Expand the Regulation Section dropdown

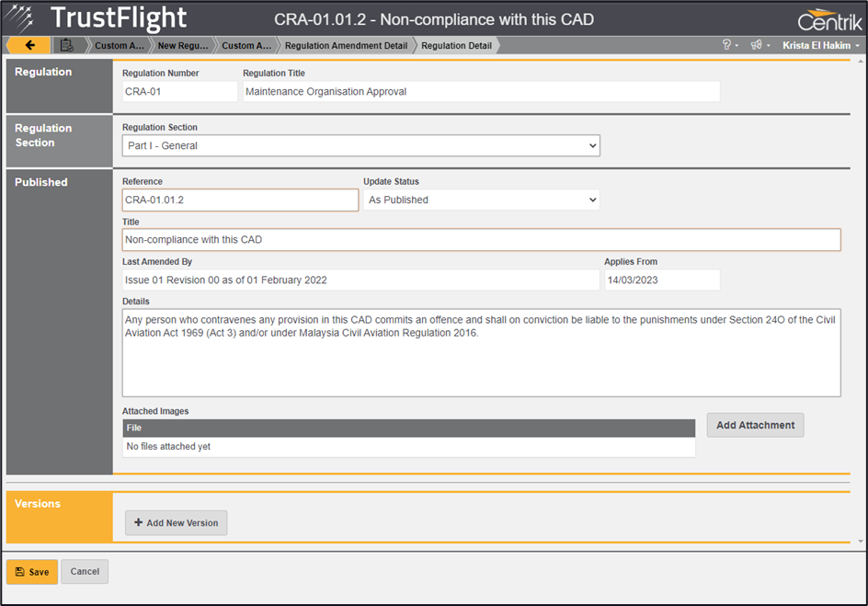tap(360, 145)
